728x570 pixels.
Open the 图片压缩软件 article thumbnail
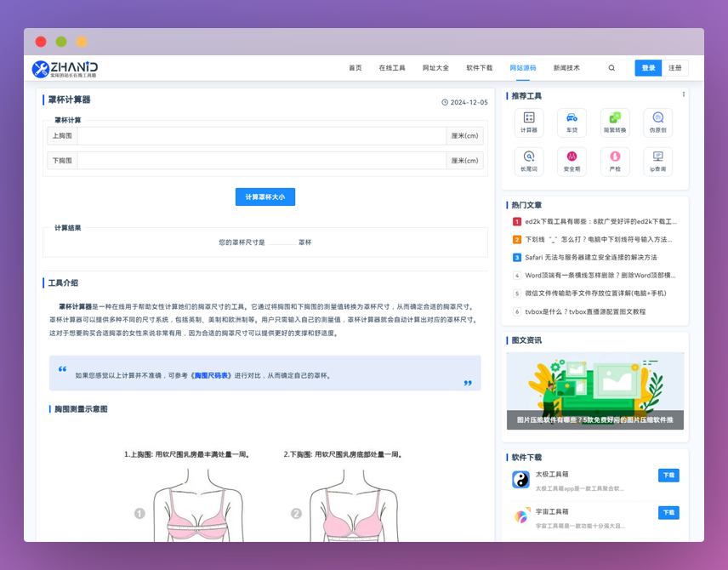(x=594, y=390)
